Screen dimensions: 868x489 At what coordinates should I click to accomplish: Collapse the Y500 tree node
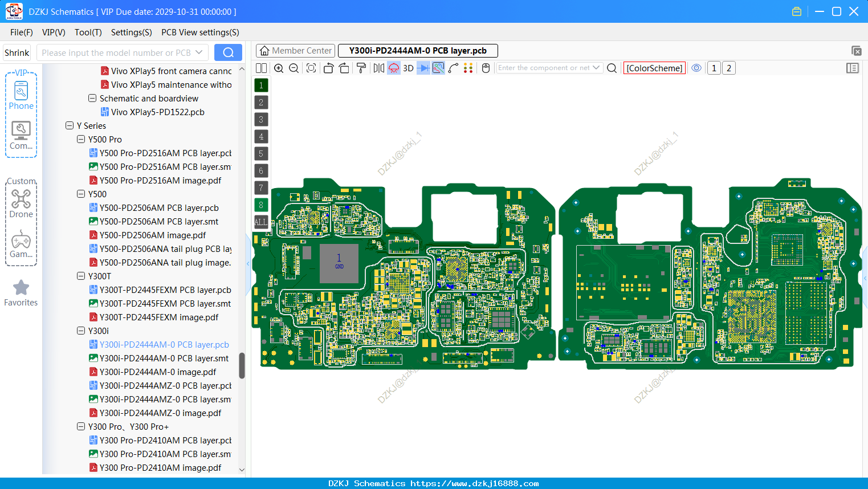pyautogui.click(x=81, y=194)
